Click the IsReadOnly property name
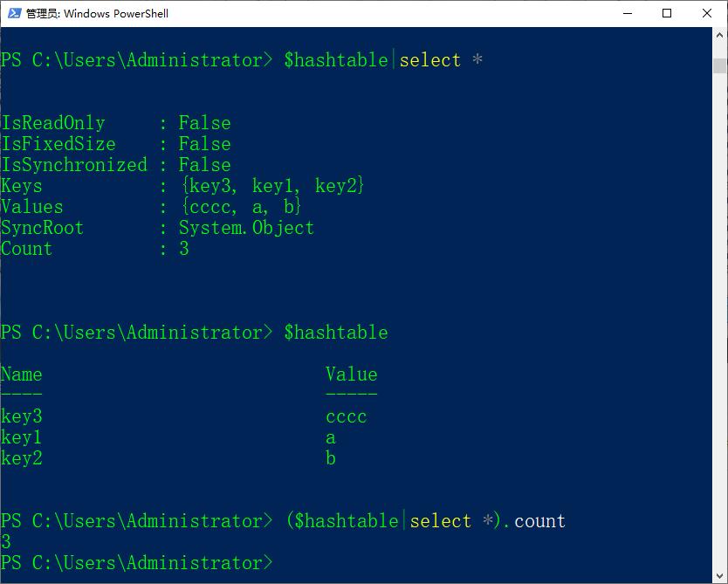Image resolution: width=728 pixels, height=584 pixels. pyautogui.click(x=53, y=123)
